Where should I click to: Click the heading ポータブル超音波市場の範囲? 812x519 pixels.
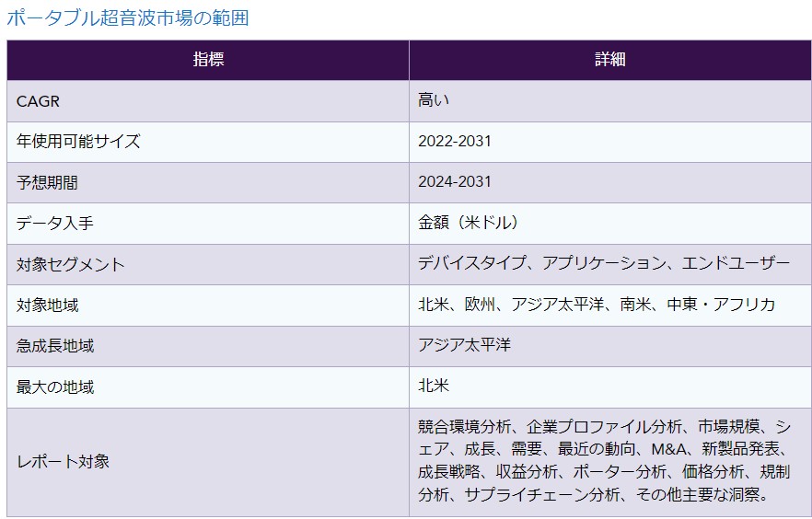coord(128,18)
